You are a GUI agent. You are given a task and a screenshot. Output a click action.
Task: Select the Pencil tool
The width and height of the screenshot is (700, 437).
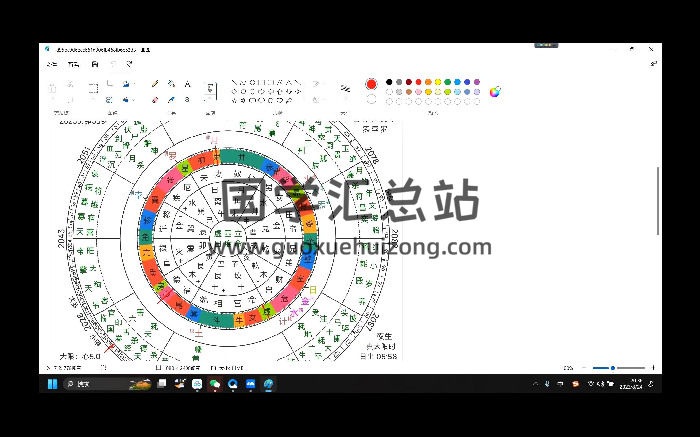coord(155,84)
